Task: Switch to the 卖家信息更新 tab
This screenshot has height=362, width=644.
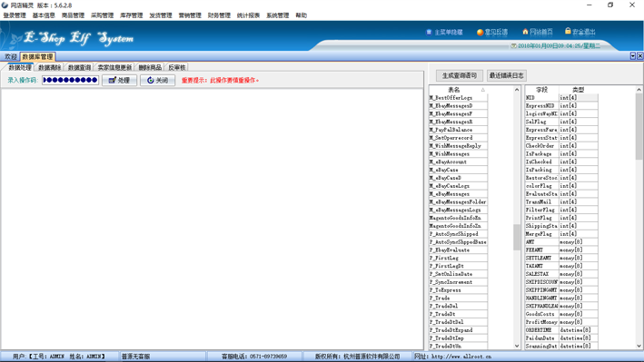Action: pos(114,67)
